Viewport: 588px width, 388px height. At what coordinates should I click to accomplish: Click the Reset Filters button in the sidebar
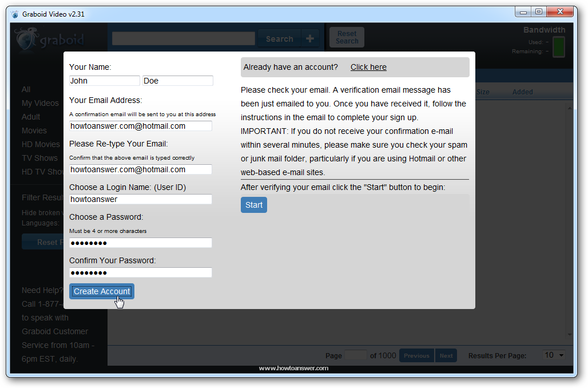[x=43, y=242]
